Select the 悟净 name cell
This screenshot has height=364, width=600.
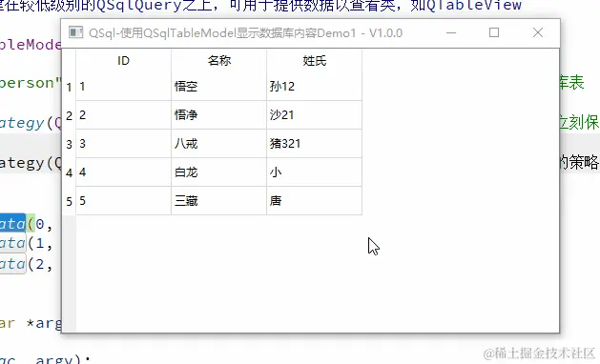tap(218, 115)
